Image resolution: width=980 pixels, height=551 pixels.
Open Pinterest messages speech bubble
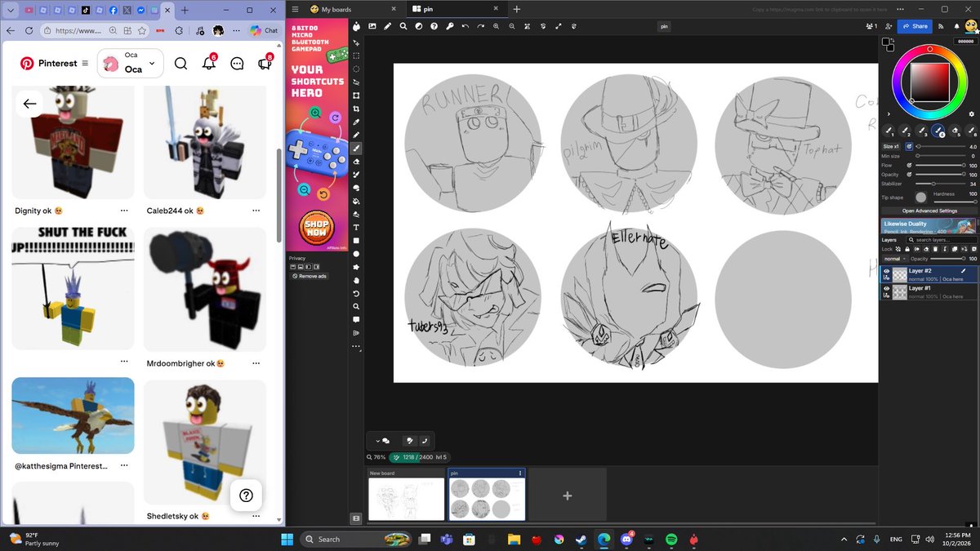tap(237, 64)
